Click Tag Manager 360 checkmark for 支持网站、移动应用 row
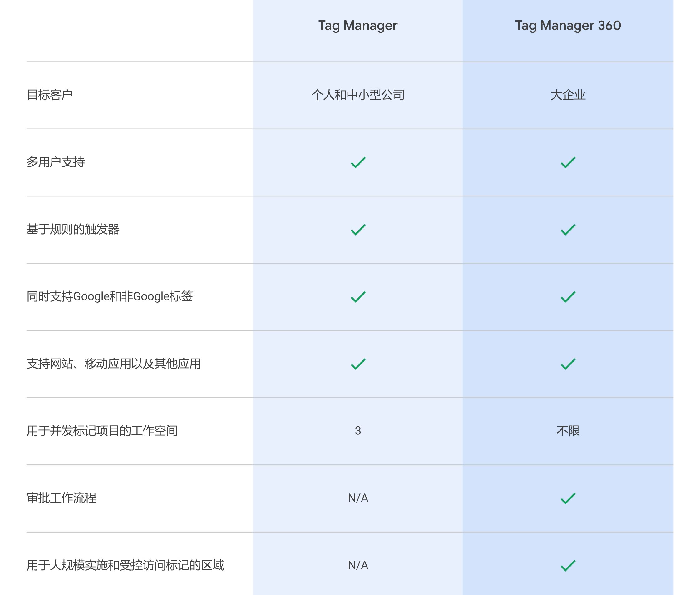Image resolution: width=700 pixels, height=595 pixels. click(568, 364)
